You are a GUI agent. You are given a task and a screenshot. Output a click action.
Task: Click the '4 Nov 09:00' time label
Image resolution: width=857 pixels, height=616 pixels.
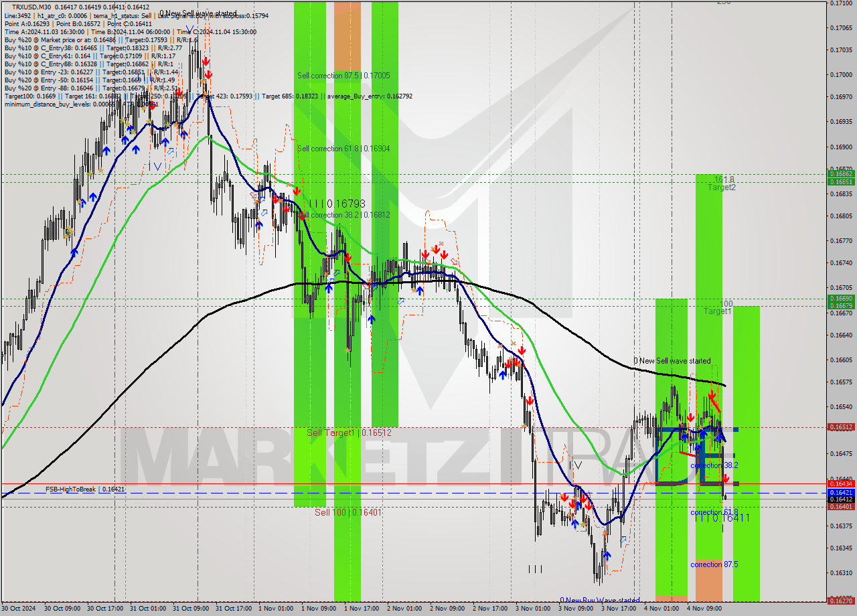coord(704,609)
